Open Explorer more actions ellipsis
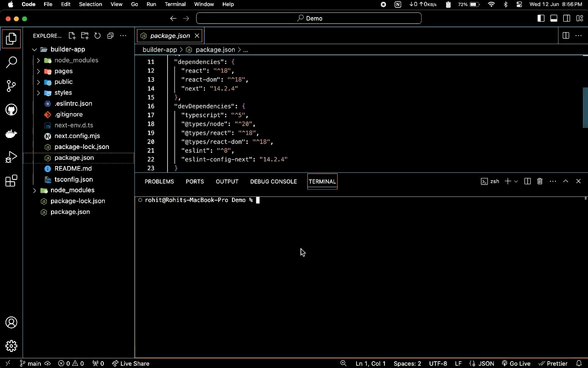This screenshot has width=588, height=368. pyautogui.click(x=123, y=36)
